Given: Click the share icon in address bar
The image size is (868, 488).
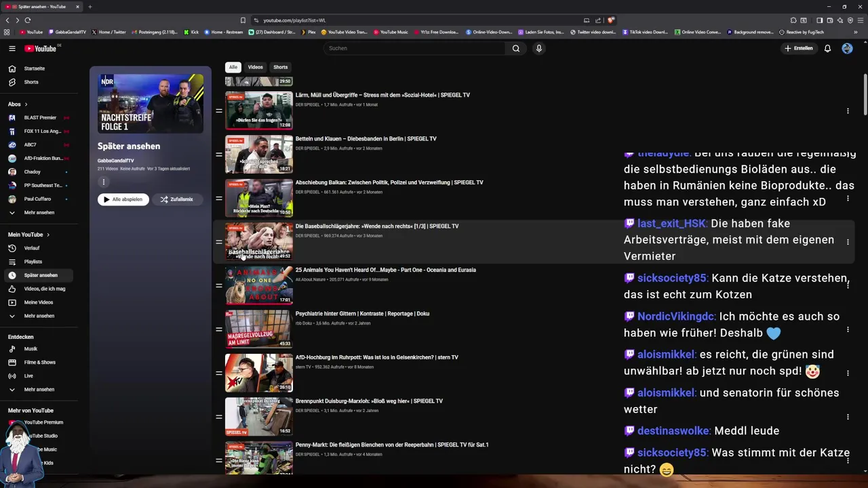Looking at the screenshot, I should point(599,20).
